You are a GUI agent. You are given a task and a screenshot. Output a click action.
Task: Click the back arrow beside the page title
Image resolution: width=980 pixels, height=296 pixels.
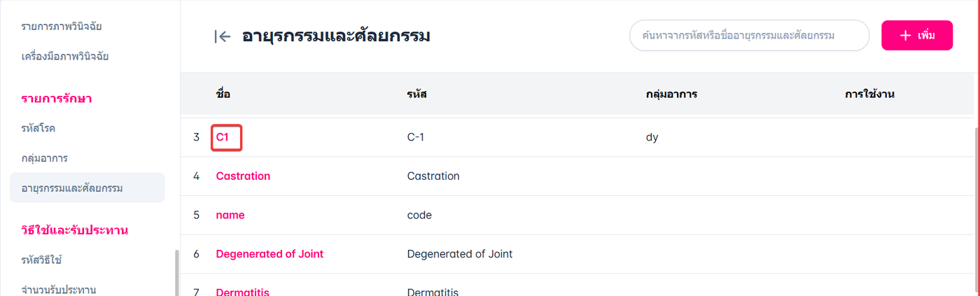click(x=223, y=36)
